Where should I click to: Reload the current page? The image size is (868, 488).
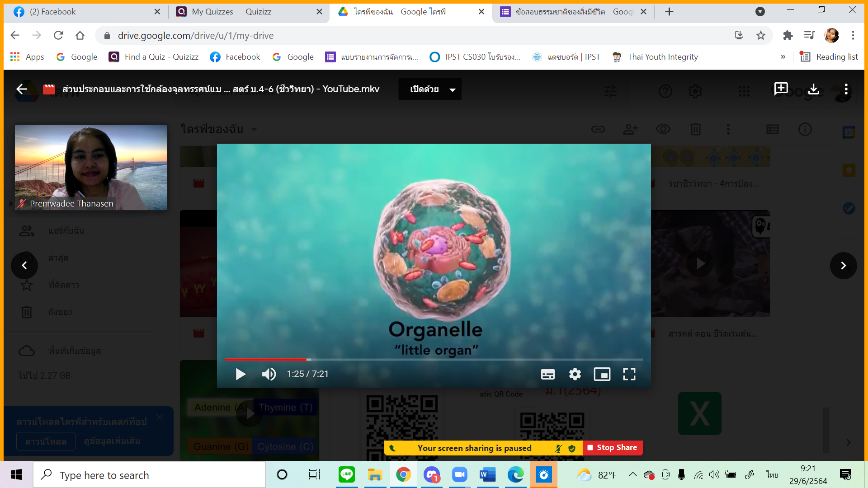[x=58, y=35]
